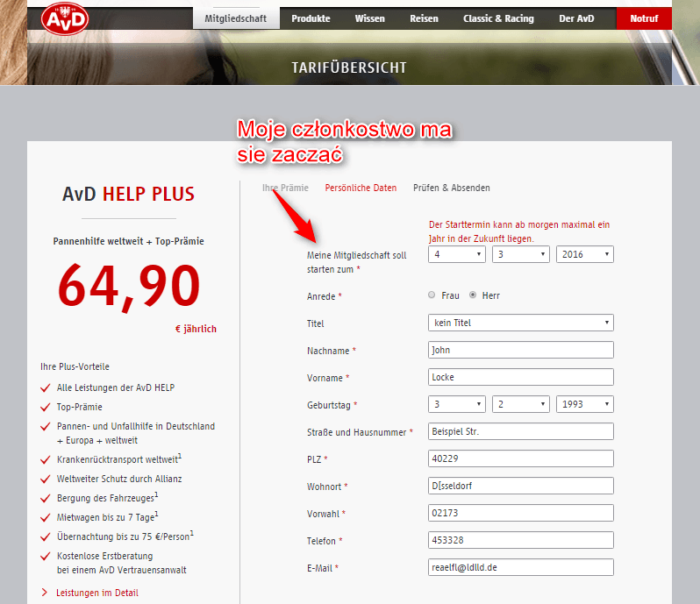Open the Der AvD menu
700x604 pixels.
point(576,18)
